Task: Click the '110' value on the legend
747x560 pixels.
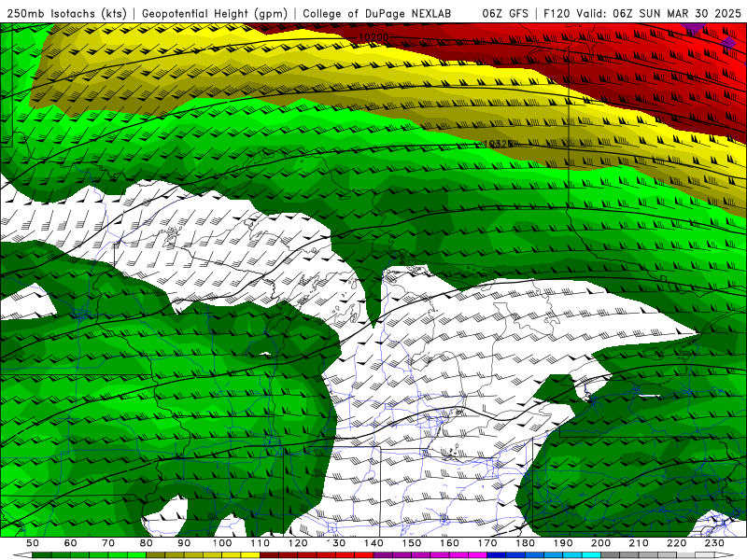Action: (x=260, y=543)
